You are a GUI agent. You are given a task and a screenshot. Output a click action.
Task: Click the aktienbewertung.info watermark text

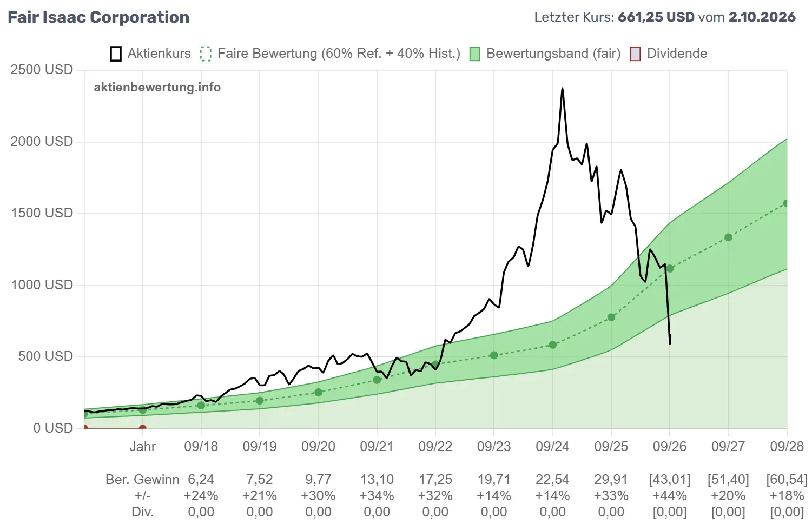coord(157,87)
